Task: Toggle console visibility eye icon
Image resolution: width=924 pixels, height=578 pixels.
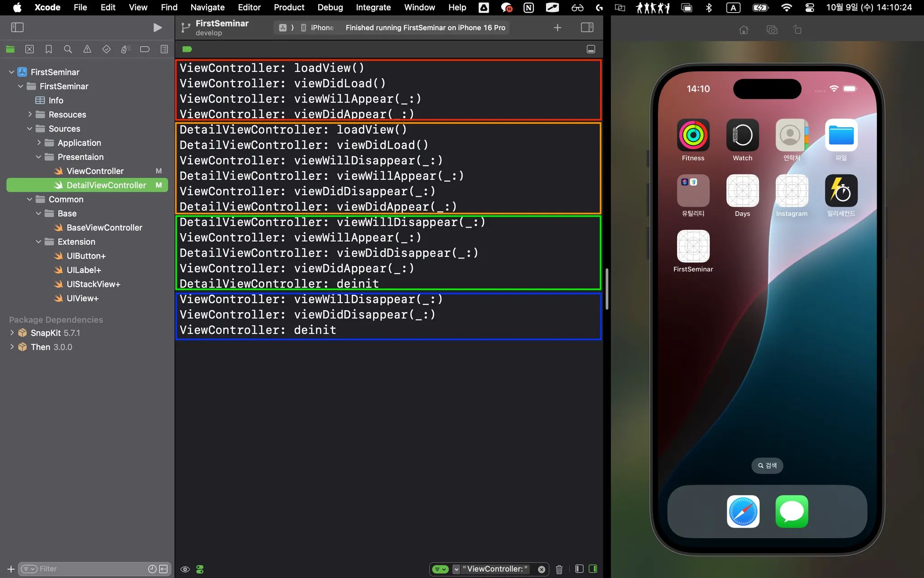Action: (x=185, y=569)
